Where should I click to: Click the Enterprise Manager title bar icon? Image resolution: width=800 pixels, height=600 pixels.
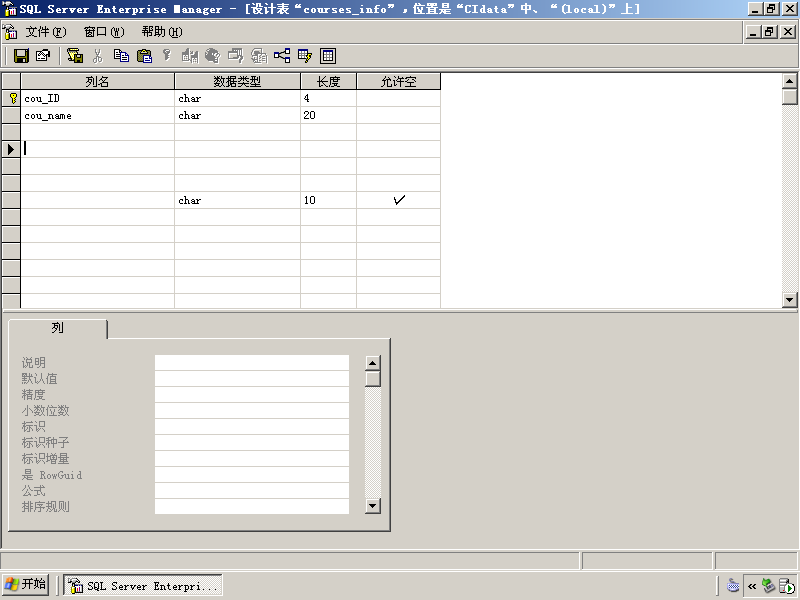(9, 9)
